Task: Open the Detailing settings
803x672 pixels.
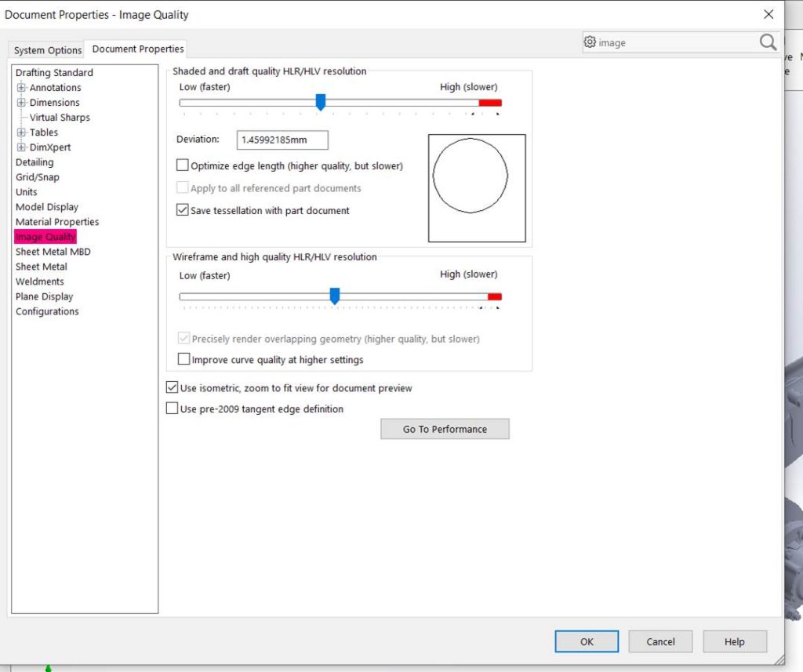Action: tap(35, 162)
